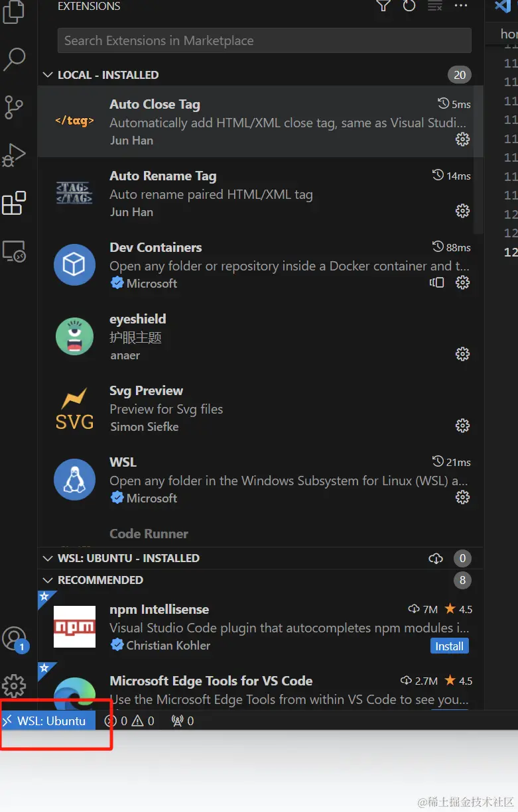Viewport: 518px width, 812px height.
Task: Select the Dev Containers extension
Action: (260, 264)
